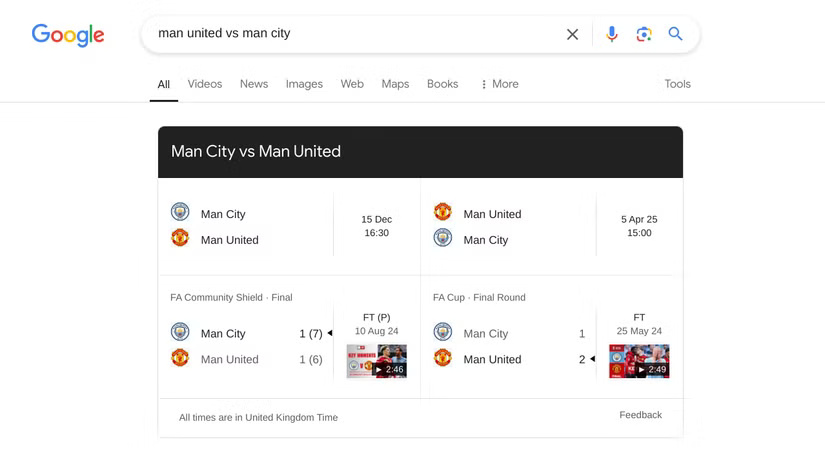Switch to the Videos tab
825x458 pixels.
point(205,84)
